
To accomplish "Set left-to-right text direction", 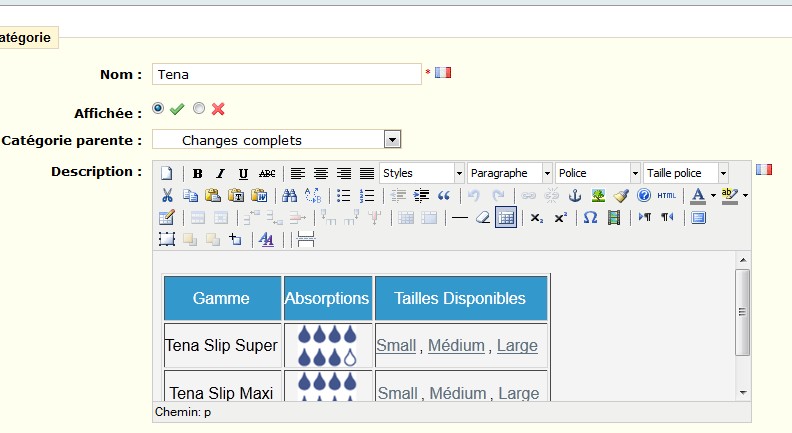I will (x=645, y=218).
